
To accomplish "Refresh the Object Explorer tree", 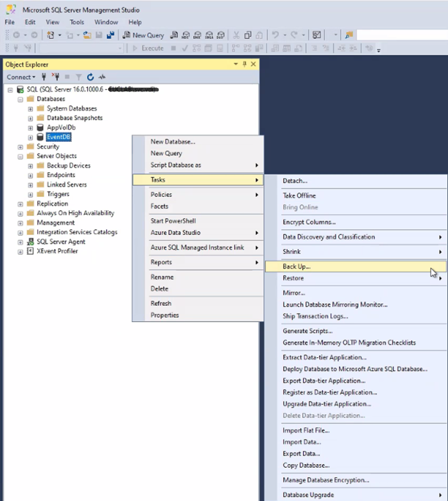I will coord(90,77).
